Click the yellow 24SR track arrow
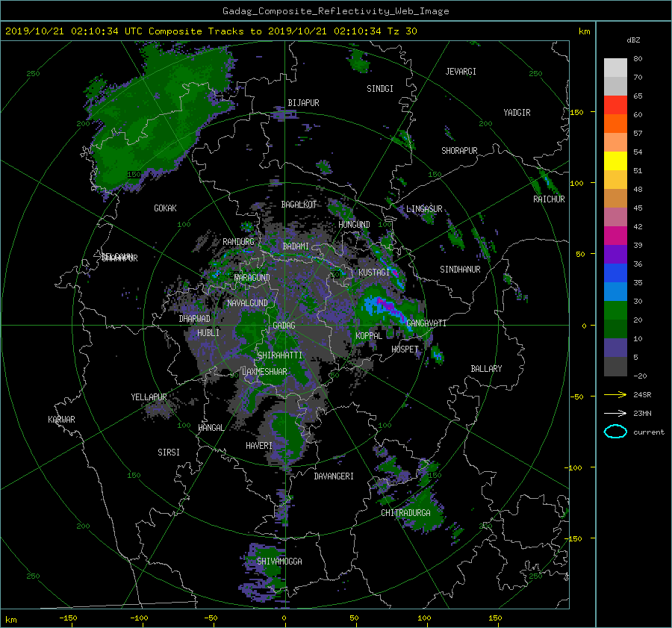Viewport: 672px width, 628px height. [x=615, y=394]
